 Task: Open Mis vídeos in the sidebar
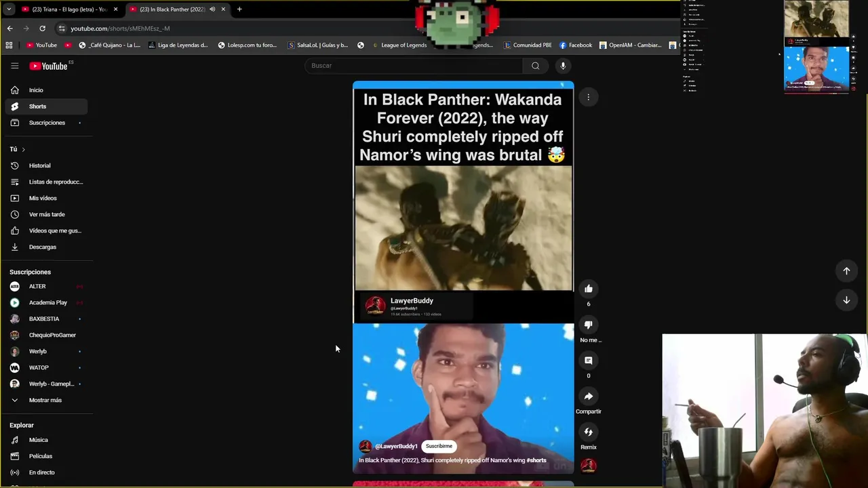(46, 198)
